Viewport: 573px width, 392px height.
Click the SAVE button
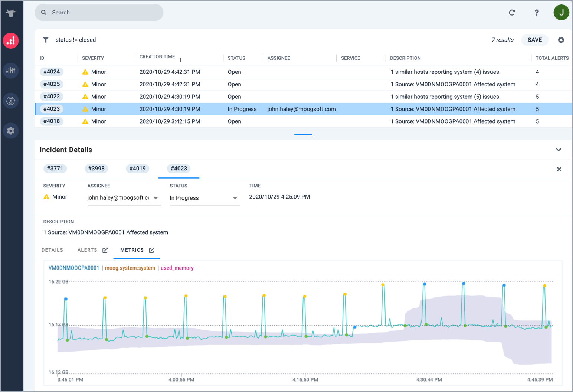coord(535,40)
